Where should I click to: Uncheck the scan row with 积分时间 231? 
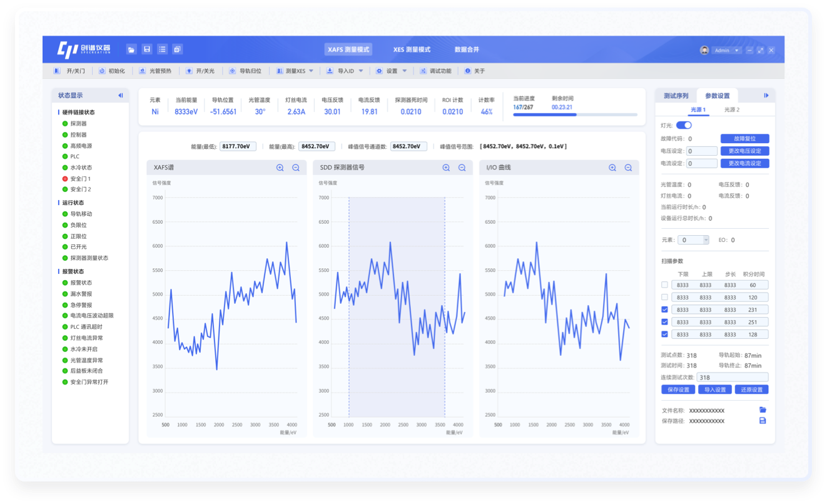tap(664, 310)
